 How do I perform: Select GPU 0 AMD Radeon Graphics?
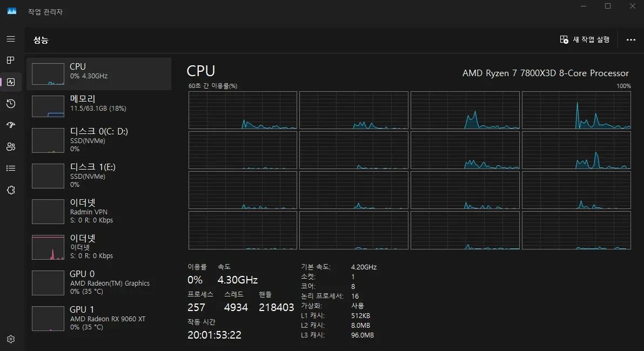pyautogui.click(x=99, y=282)
